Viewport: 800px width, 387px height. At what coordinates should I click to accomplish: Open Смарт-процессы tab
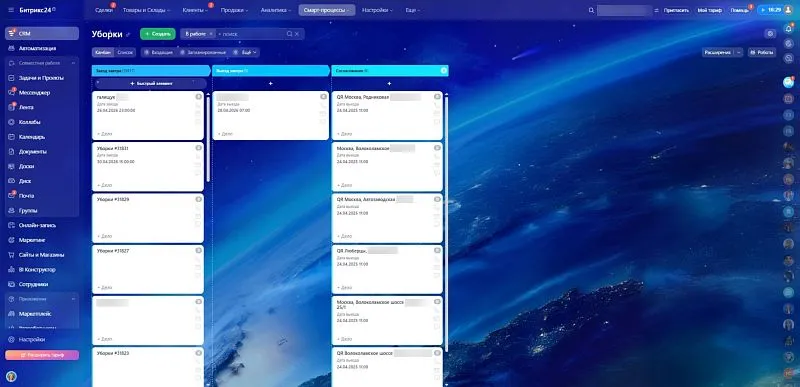pyautogui.click(x=327, y=10)
